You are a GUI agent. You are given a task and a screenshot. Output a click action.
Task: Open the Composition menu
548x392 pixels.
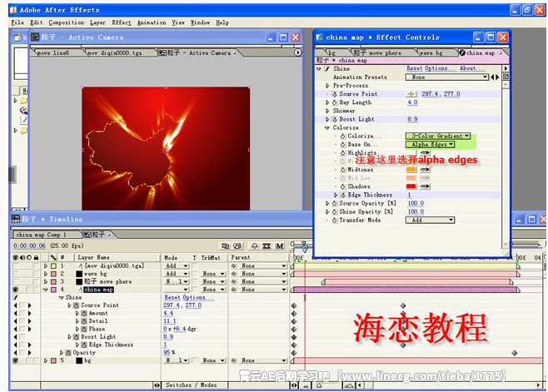pyautogui.click(x=67, y=22)
